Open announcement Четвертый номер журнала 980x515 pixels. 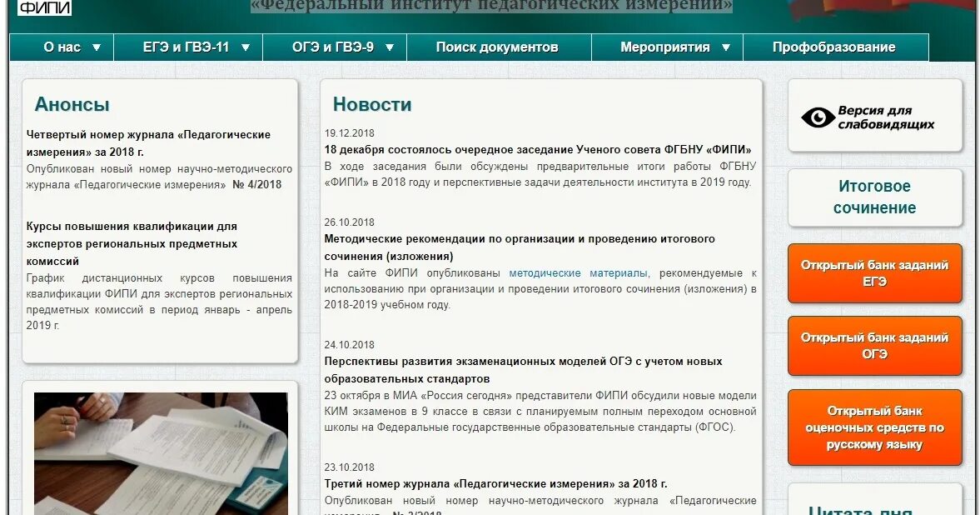148,143
